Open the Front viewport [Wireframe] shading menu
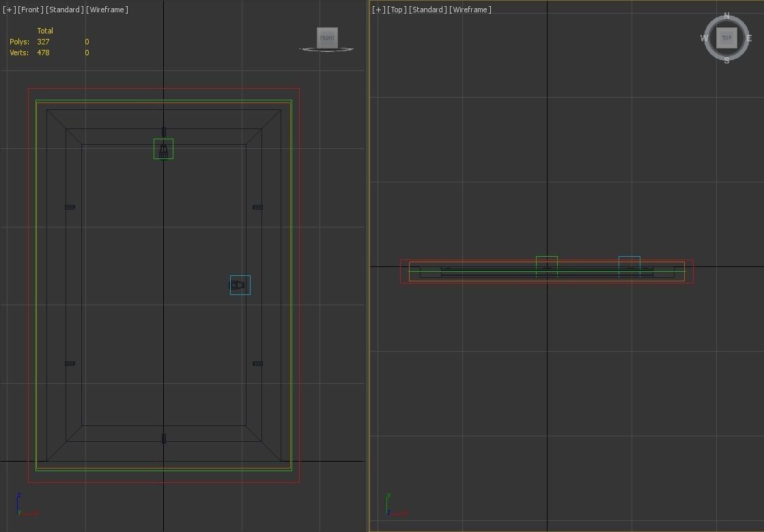764x532 pixels. [x=107, y=10]
